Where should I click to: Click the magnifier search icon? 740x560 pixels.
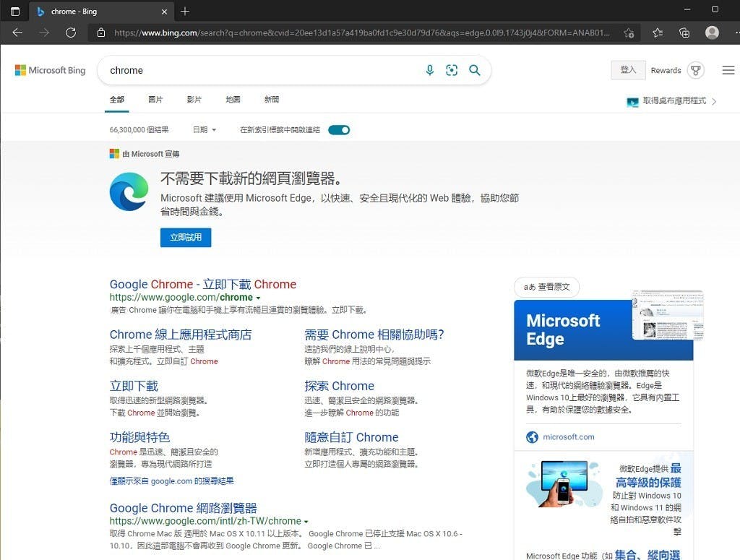pos(475,70)
